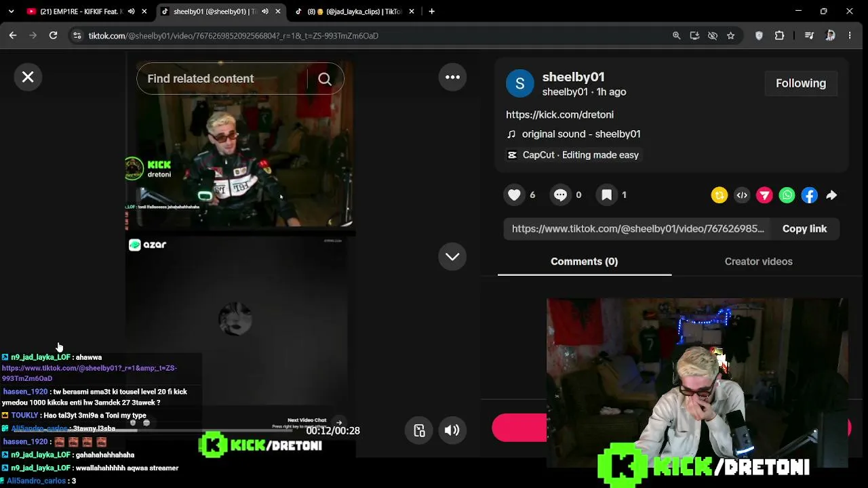
Task: Click the 1h ago post time
Action: (611, 92)
